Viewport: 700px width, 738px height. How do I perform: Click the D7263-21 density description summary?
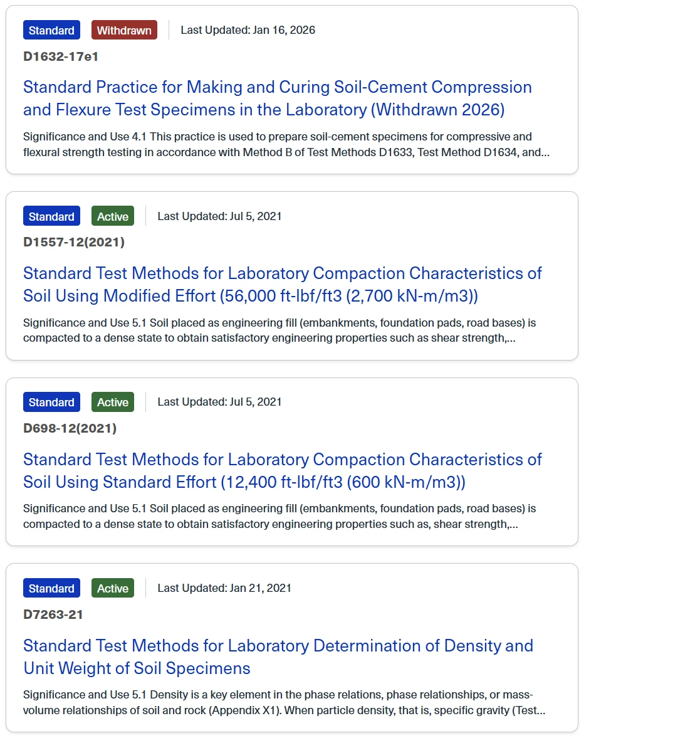tap(284, 702)
